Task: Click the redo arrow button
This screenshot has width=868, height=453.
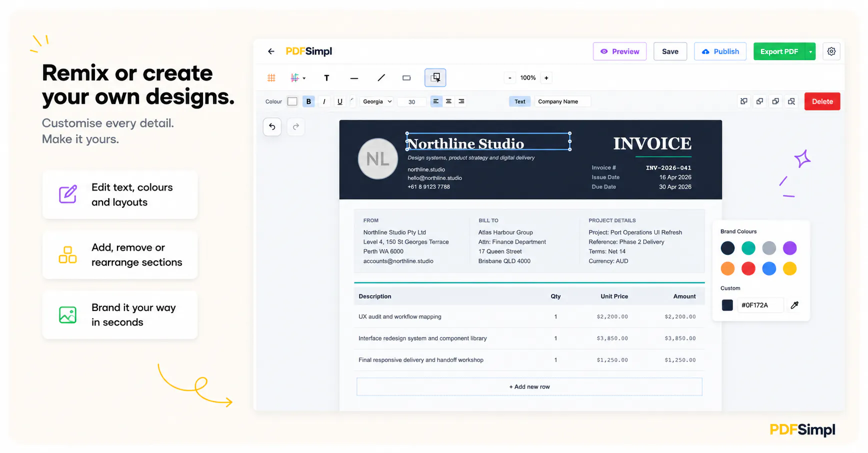Action: [x=296, y=127]
